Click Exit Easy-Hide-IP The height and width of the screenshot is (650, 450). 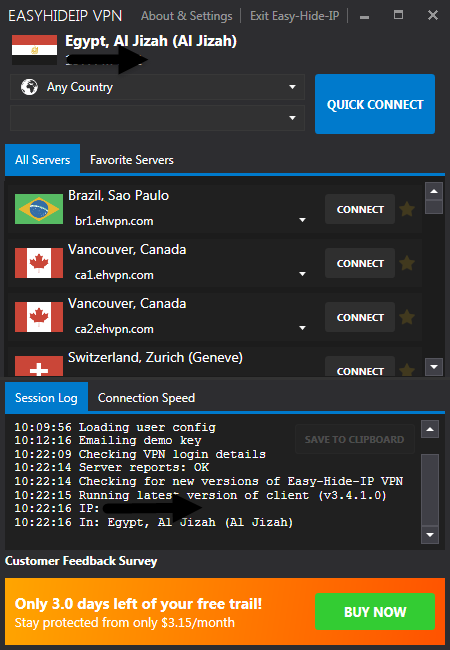[295, 16]
